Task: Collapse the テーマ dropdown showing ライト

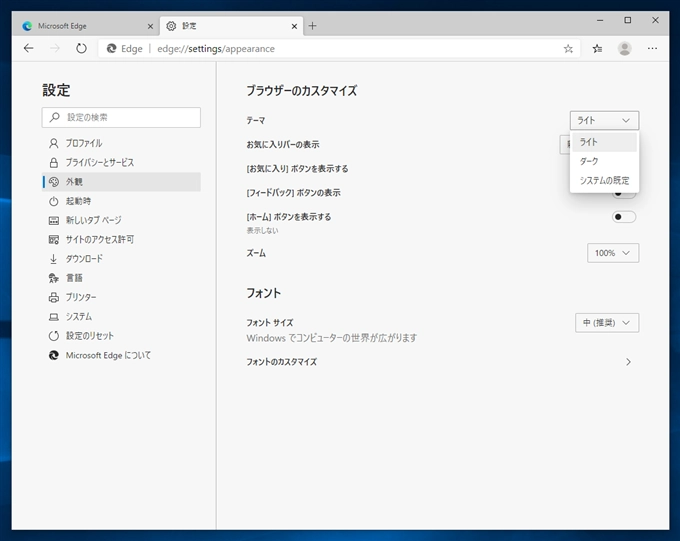Action: pos(604,120)
